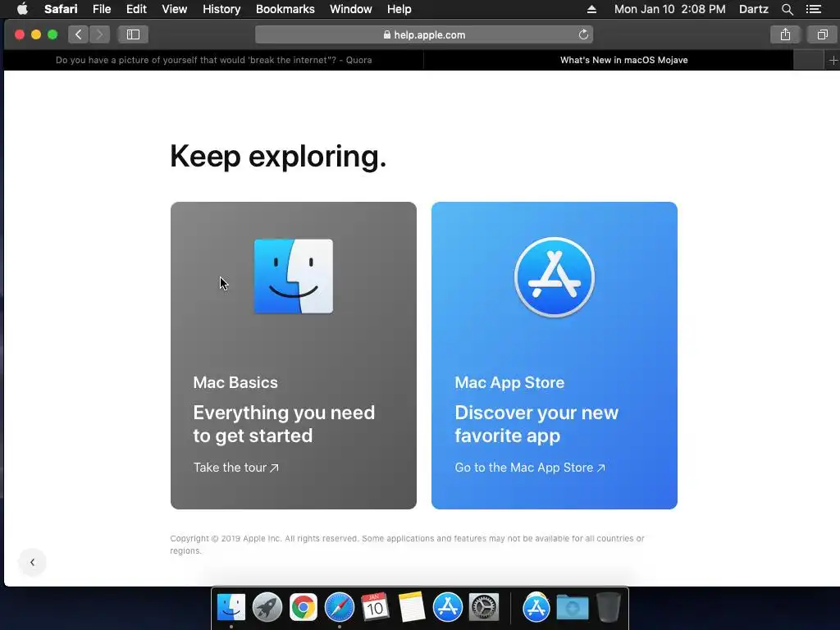Open Calendar from the Dock
840x630 pixels.
pos(375,608)
